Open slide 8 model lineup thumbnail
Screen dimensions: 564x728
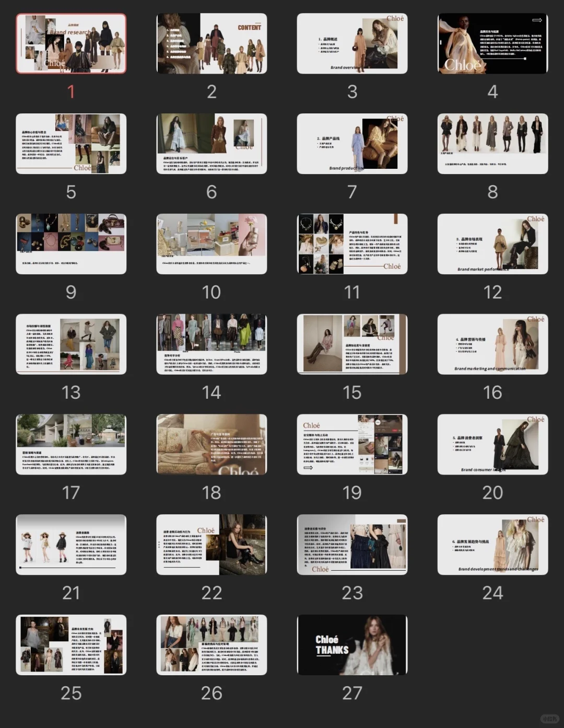(492, 144)
